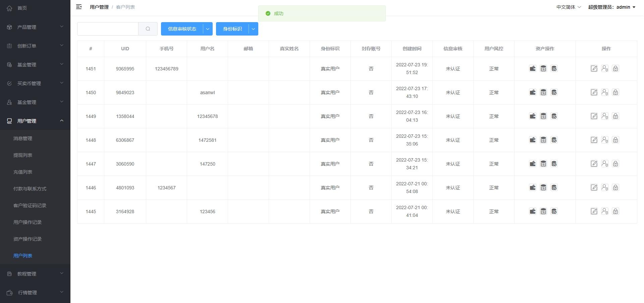Screen dimensions: 644x303
Task: Open the 信息审核状态 dropdown arrow
Action: click(x=208, y=29)
